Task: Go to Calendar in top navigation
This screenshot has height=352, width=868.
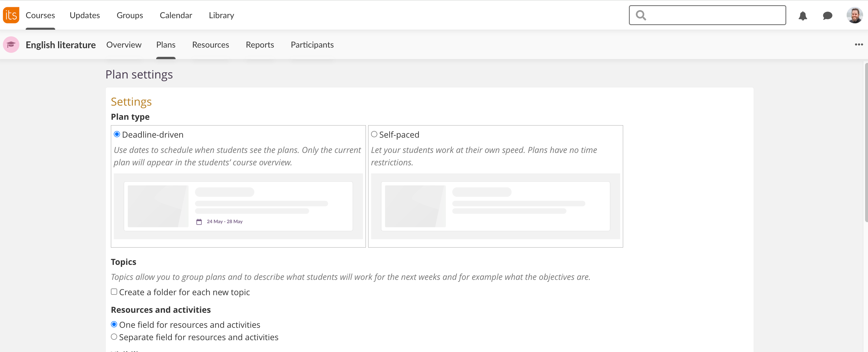Action: point(176,15)
